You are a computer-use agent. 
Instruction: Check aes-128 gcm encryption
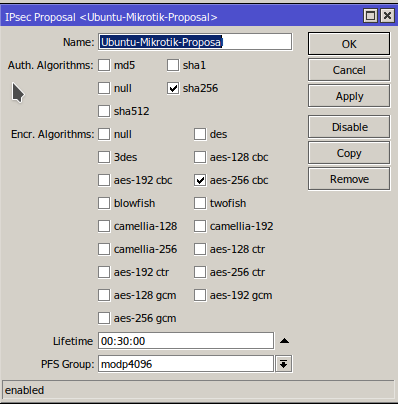tap(104, 295)
